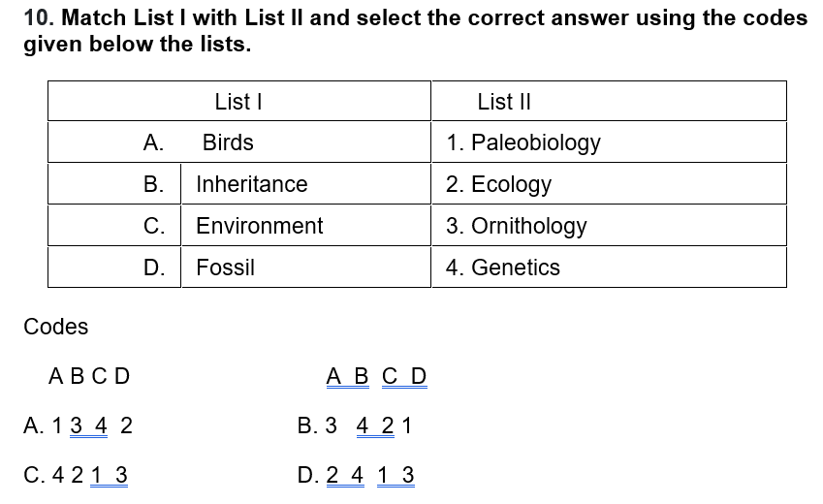Click 2. Ecology in List II

click(x=498, y=184)
